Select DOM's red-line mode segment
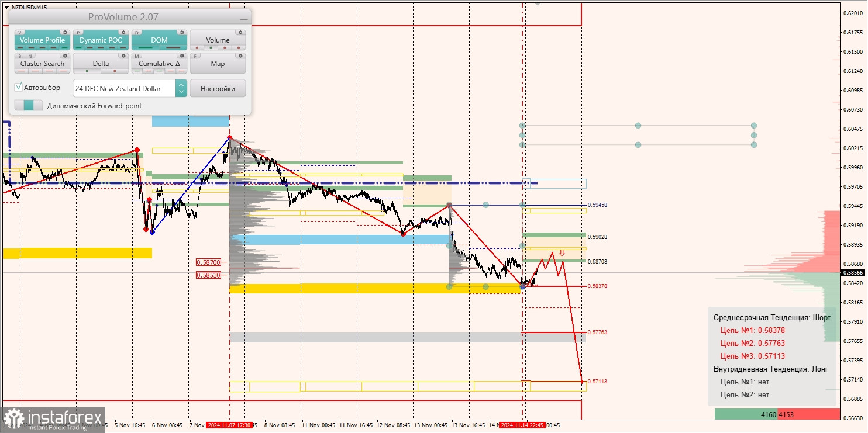 click(x=173, y=48)
